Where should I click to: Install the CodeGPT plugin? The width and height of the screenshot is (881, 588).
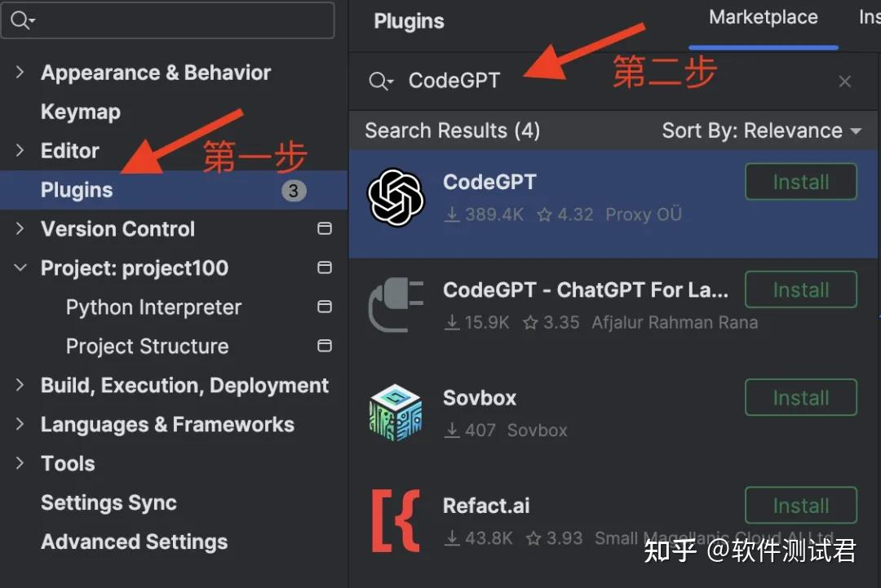click(800, 182)
